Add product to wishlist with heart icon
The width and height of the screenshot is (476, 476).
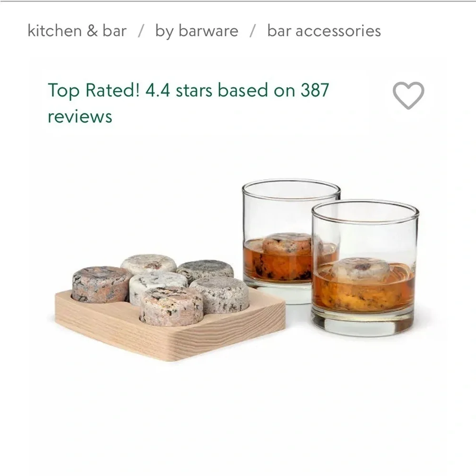point(408,96)
